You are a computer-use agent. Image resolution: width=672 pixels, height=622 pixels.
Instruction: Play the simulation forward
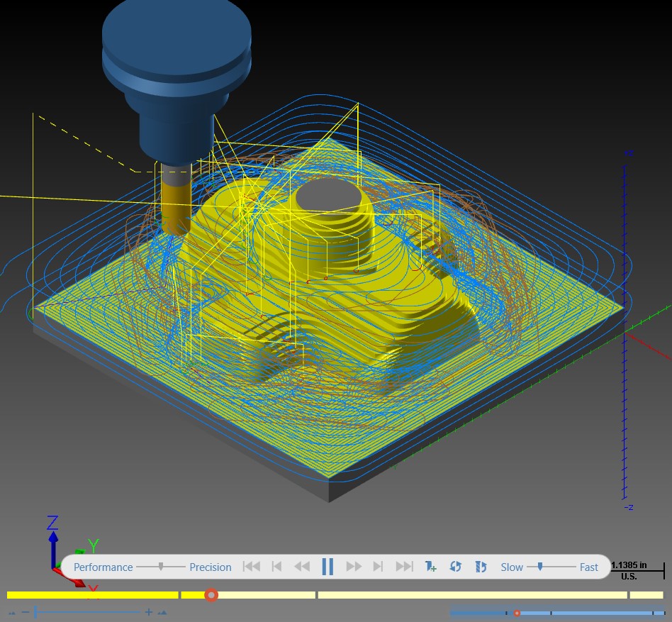point(354,567)
